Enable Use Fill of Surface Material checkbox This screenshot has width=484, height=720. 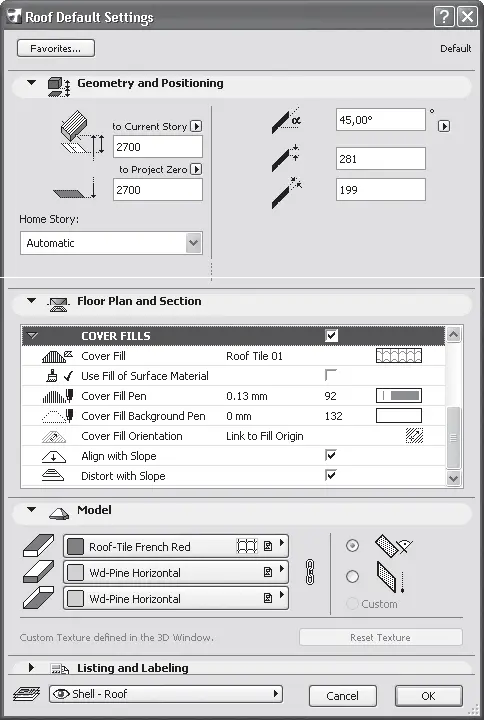coord(331,375)
